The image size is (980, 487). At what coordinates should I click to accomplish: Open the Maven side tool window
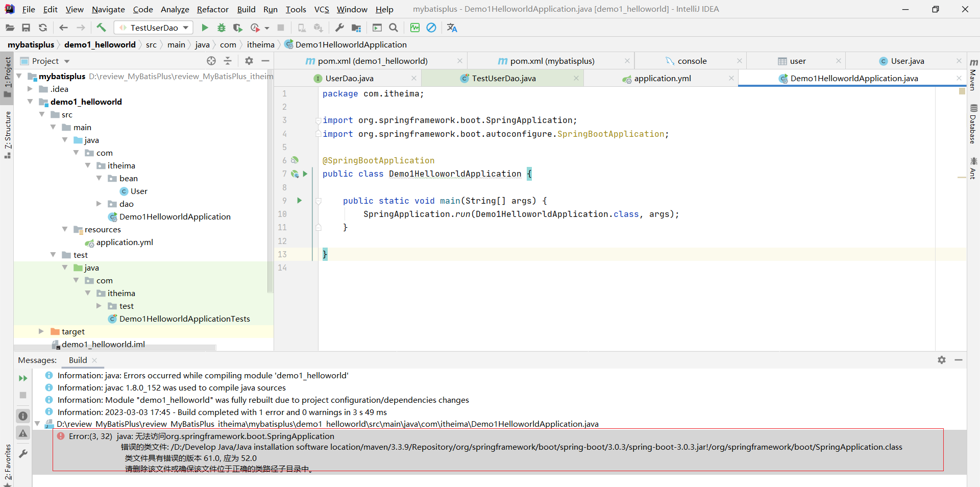(x=973, y=75)
